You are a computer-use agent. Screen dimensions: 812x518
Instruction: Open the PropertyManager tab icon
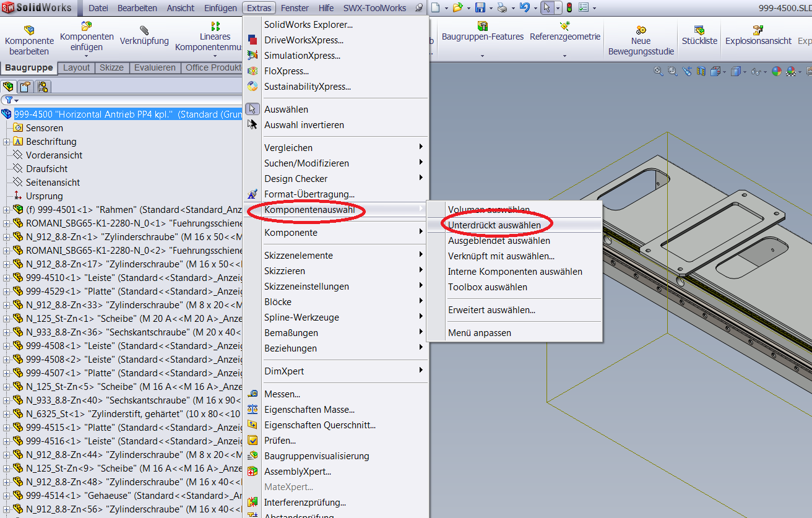click(x=25, y=87)
